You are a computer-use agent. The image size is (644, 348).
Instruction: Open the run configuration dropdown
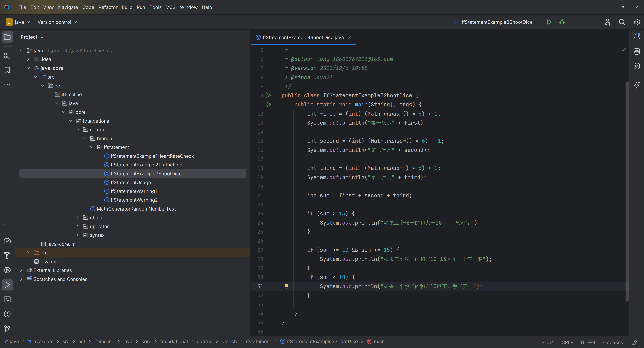496,22
